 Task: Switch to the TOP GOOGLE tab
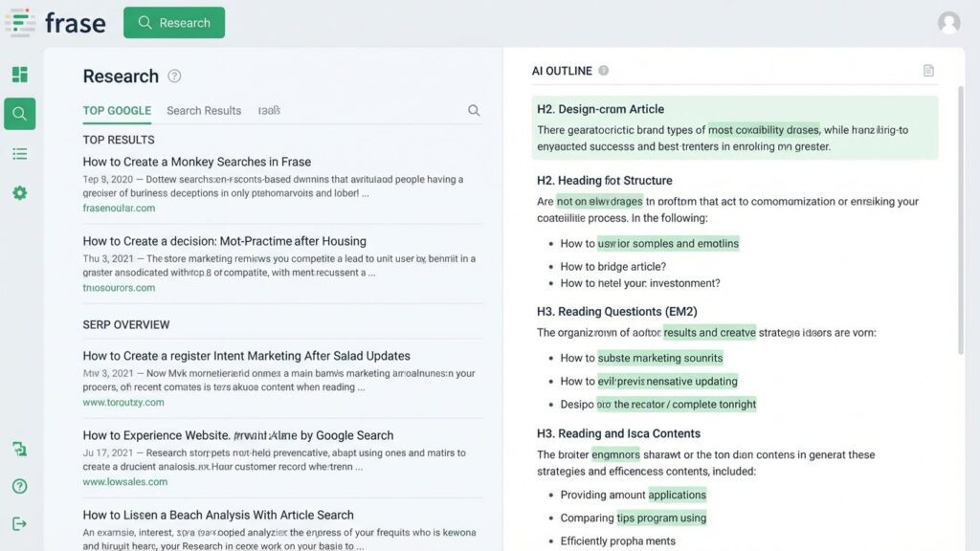point(117,111)
